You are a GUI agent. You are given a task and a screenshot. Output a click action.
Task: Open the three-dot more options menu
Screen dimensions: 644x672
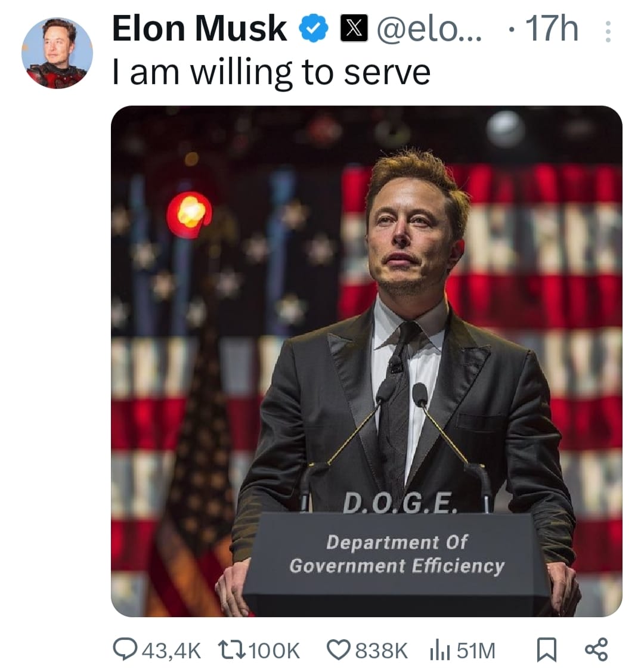click(x=608, y=32)
